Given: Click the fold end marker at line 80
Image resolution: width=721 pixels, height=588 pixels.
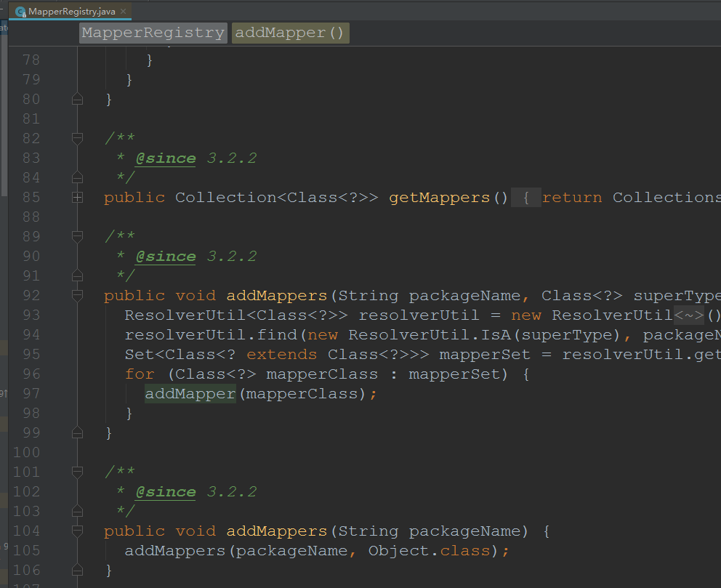Looking at the screenshot, I should [x=77, y=99].
